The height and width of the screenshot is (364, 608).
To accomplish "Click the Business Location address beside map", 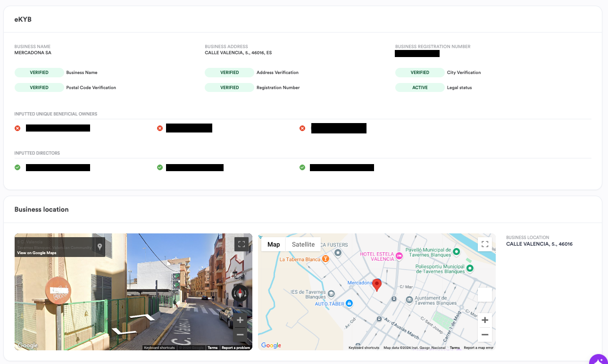I will [x=539, y=244].
